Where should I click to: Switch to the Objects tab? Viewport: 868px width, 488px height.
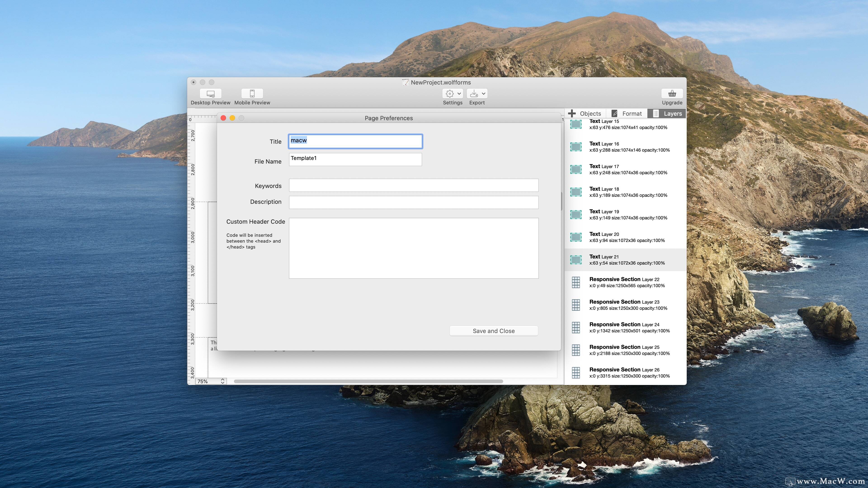[x=585, y=113]
